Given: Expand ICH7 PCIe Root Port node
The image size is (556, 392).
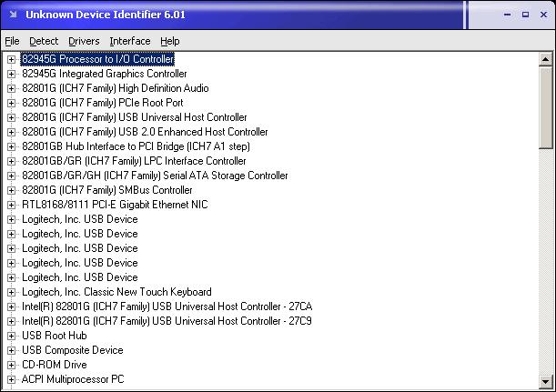Looking at the screenshot, I should (11, 103).
